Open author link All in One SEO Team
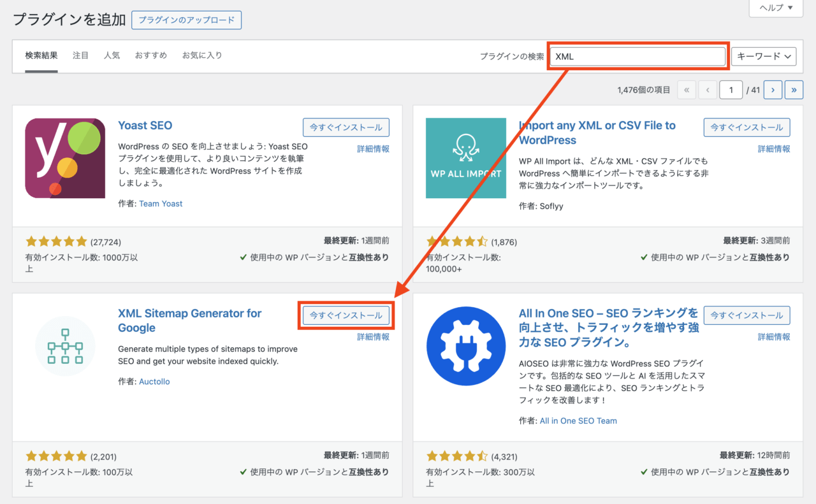This screenshot has width=816, height=504. click(578, 421)
